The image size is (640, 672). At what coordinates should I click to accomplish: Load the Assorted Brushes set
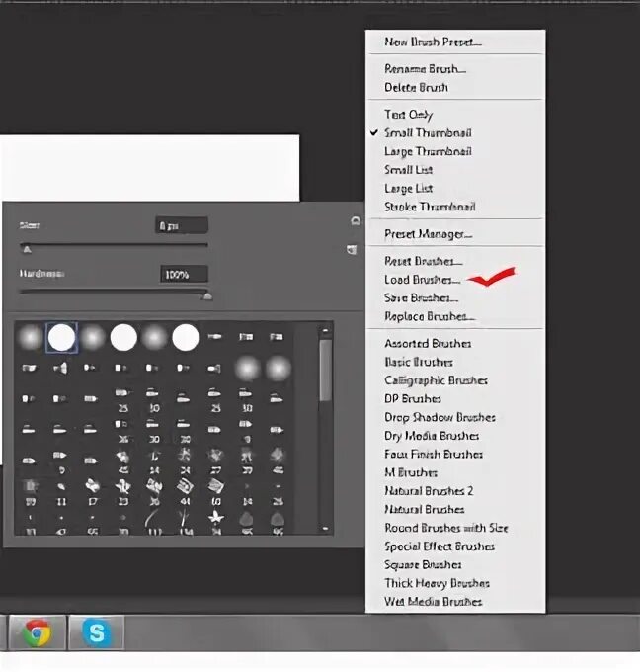[x=428, y=343]
